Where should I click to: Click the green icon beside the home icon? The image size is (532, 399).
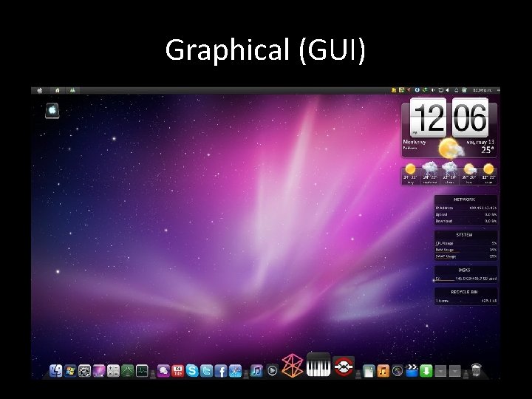point(72,90)
